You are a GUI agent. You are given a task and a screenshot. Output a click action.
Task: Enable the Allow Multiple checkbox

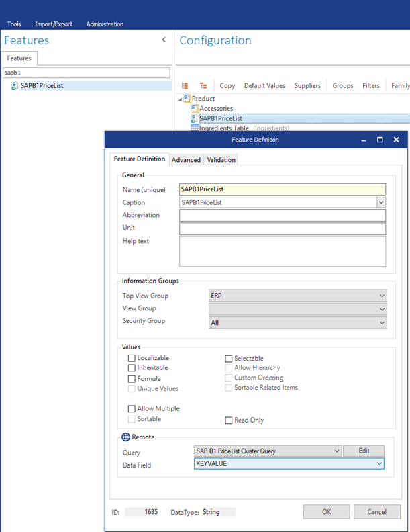[x=132, y=409]
